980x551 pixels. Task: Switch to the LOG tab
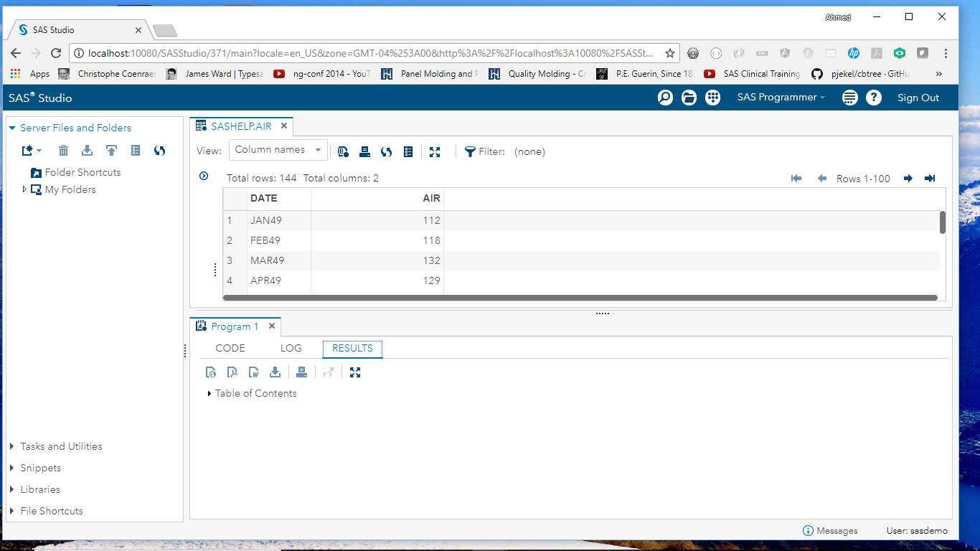[x=291, y=348]
